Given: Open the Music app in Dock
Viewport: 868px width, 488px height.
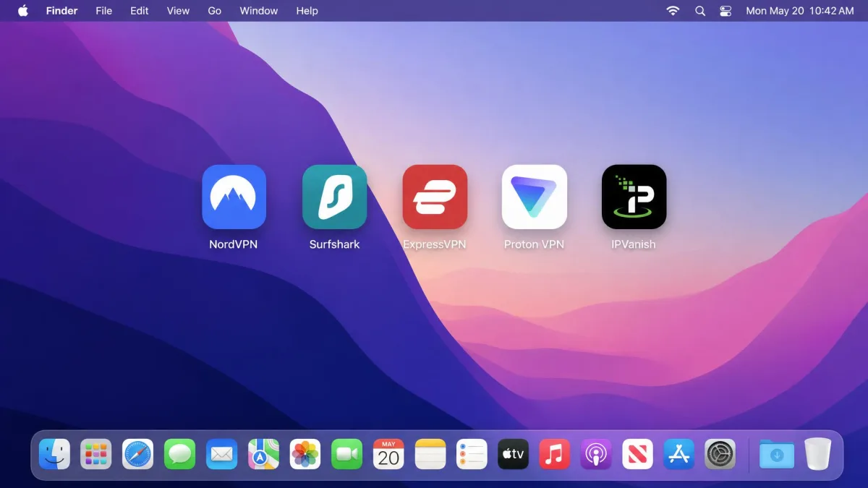Looking at the screenshot, I should click(555, 454).
